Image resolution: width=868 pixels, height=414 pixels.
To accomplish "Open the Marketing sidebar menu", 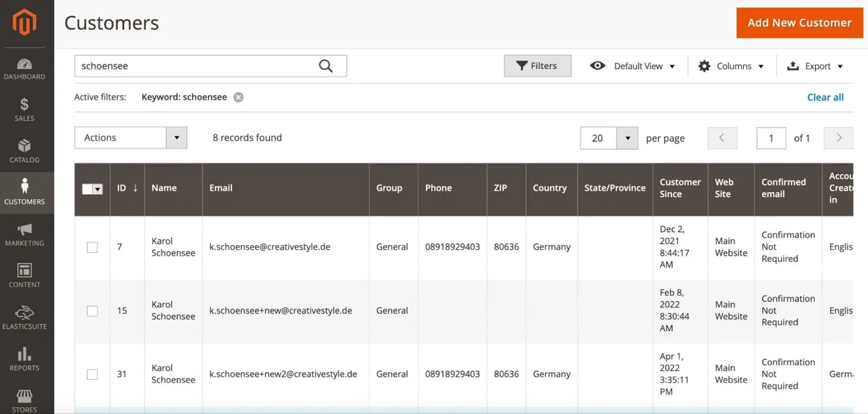I will point(24,235).
